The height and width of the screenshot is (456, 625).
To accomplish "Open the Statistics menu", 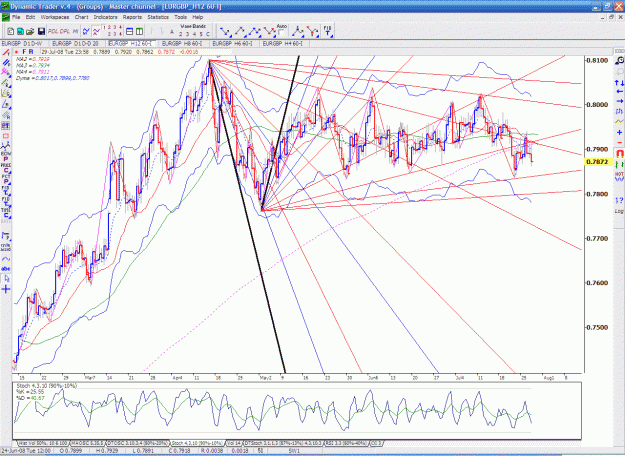I will (158, 17).
